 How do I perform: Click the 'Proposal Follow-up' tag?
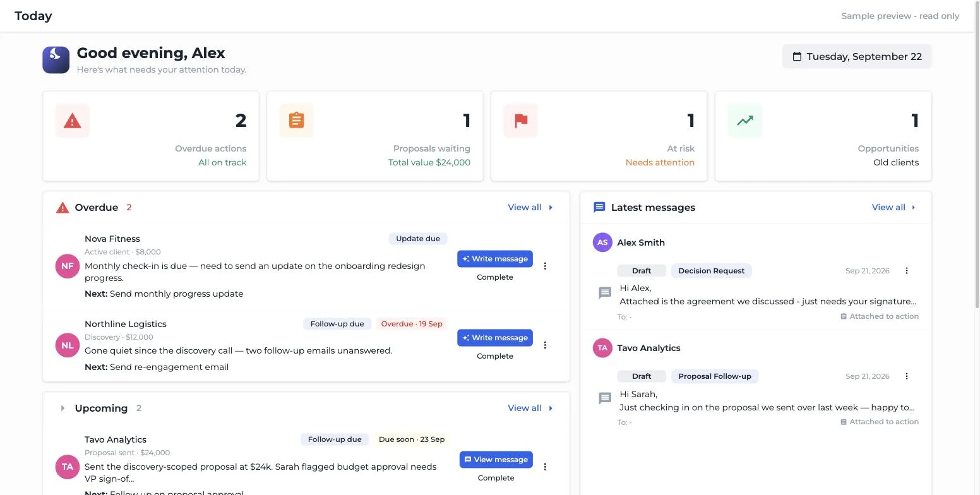point(715,376)
